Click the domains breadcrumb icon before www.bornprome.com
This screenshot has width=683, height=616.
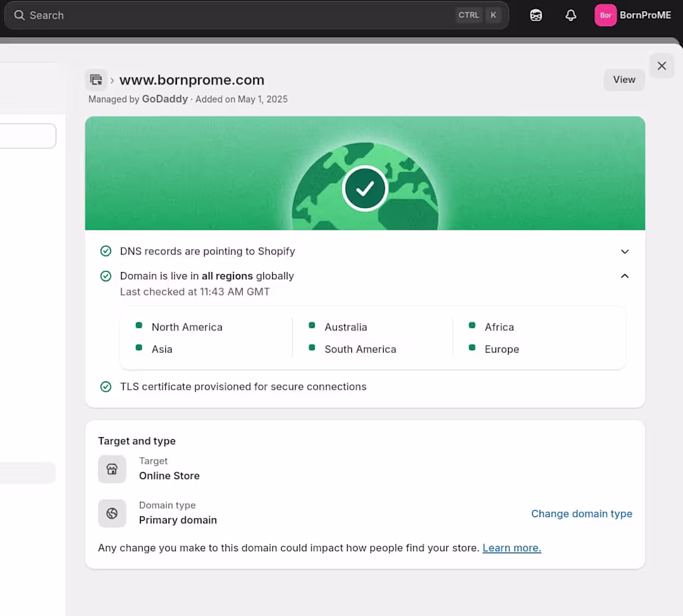96,79
